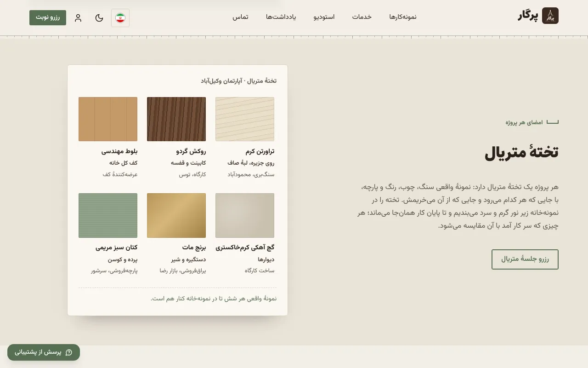This screenshot has height=368, width=588.
Task: Open the استودیو navigation link
Action: click(x=324, y=17)
